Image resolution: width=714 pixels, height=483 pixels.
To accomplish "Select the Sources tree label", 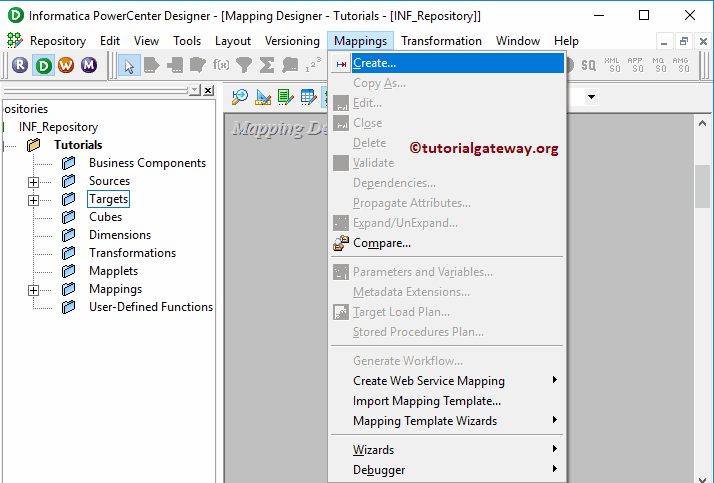I will pos(109,181).
